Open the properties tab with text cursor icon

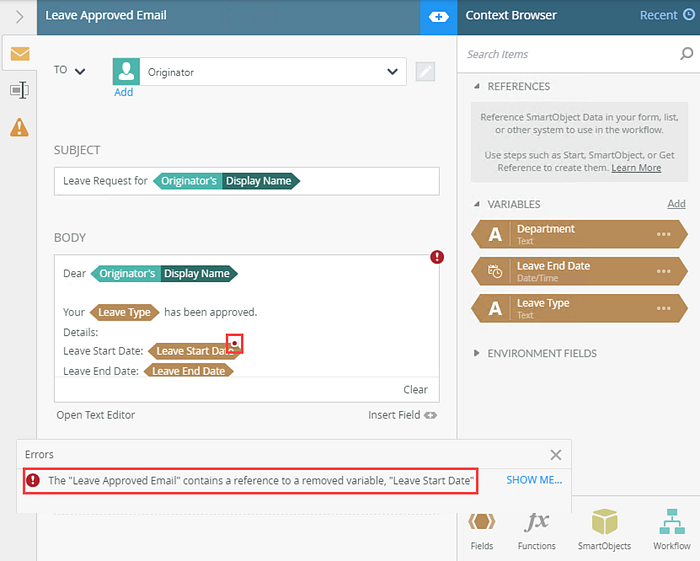pyautogui.click(x=20, y=90)
